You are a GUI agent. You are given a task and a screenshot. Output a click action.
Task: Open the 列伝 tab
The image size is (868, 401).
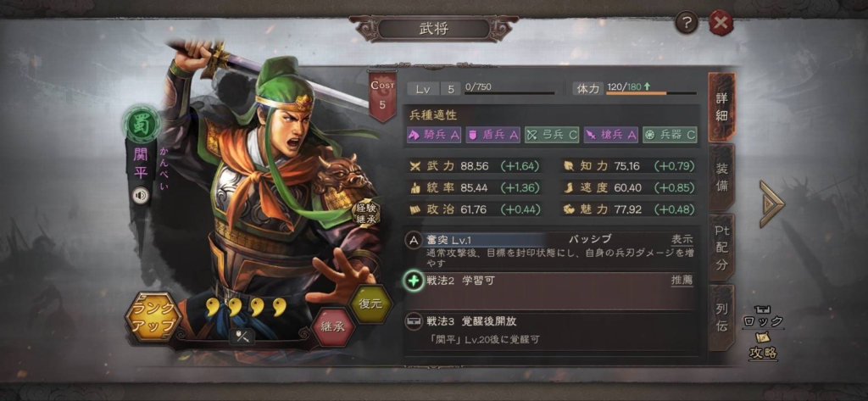[x=722, y=317]
